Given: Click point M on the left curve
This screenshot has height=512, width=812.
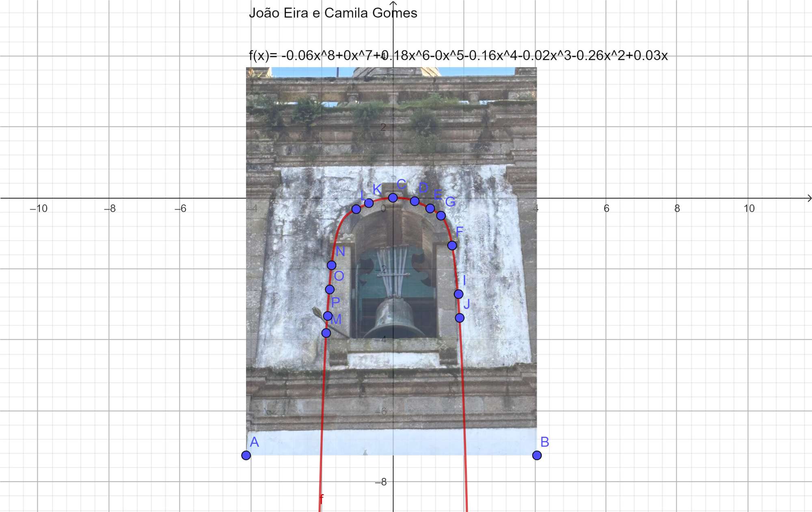Looking at the screenshot, I should point(326,333).
